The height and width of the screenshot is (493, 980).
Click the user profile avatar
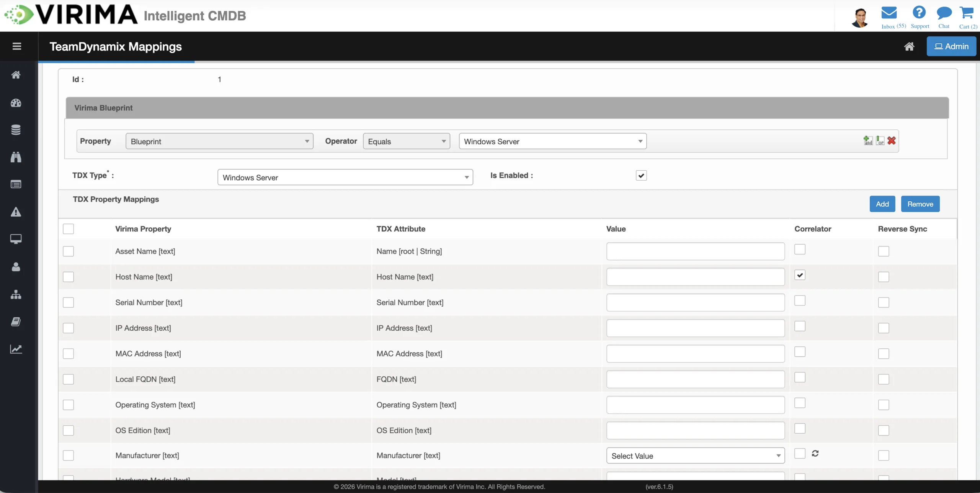[860, 18]
